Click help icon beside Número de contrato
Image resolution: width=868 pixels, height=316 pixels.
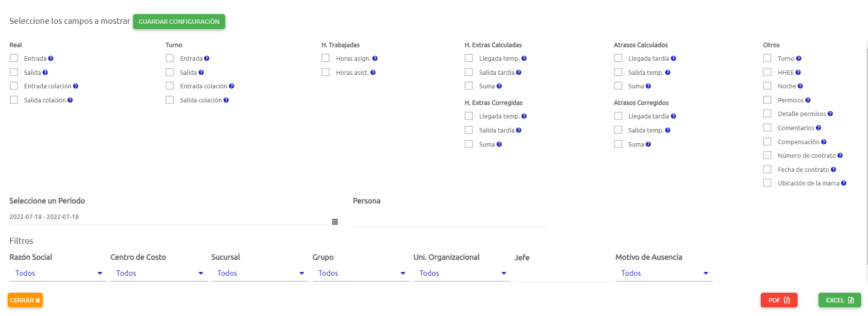click(x=840, y=156)
